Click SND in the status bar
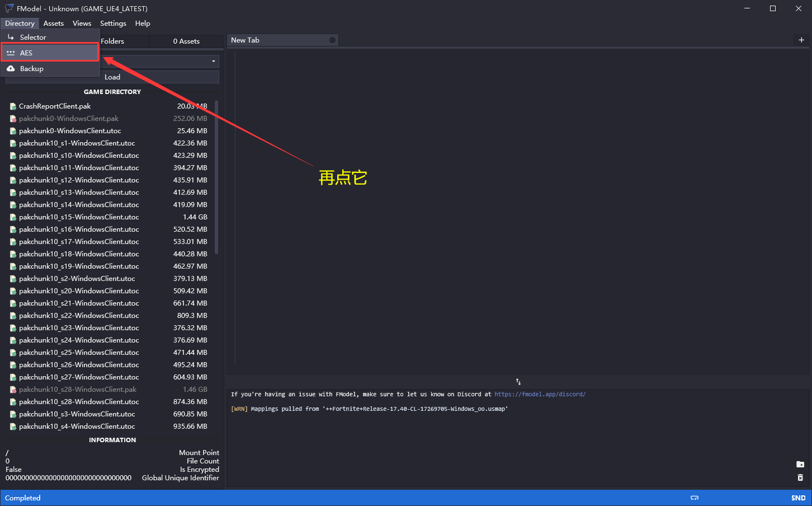This screenshot has height=506, width=812. tap(798, 498)
